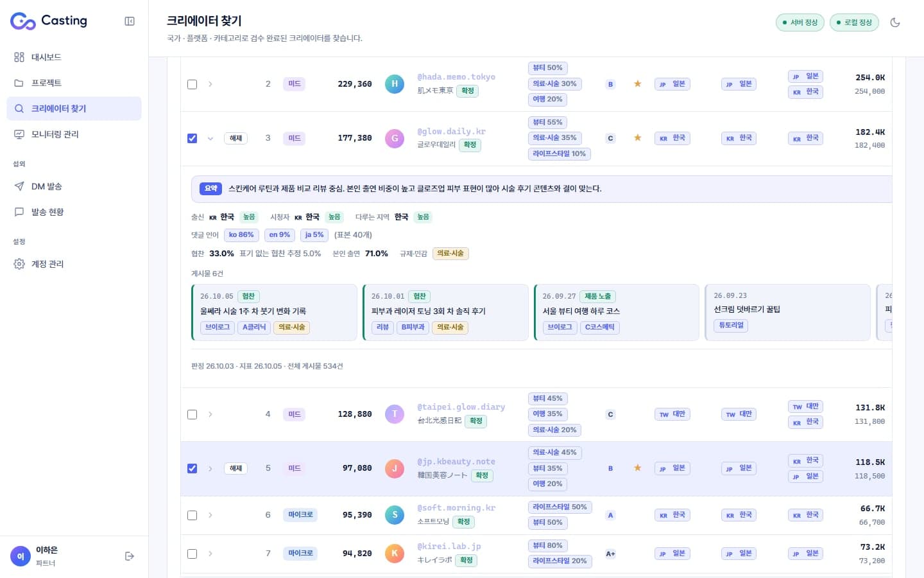Viewport: 924px width, 578px height.
Task: Expand row 4 taipei.glow.diary details
Action: (x=210, y=414)
